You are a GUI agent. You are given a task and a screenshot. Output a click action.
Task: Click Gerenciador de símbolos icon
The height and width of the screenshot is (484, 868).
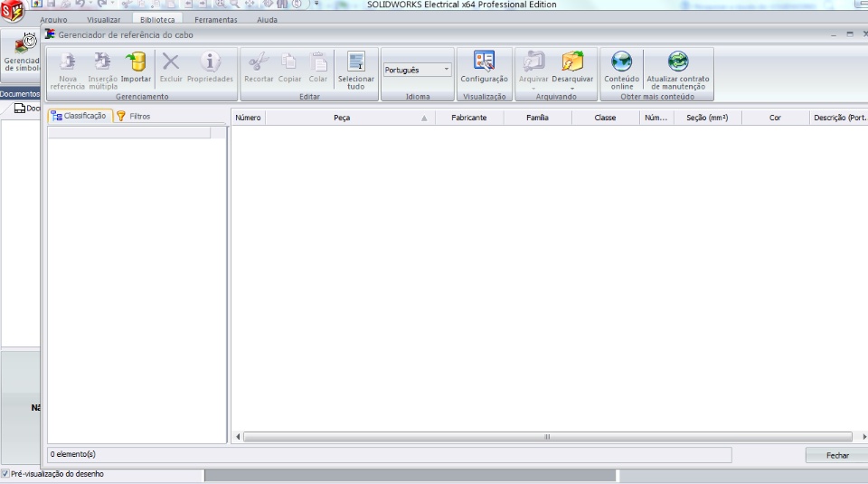pyautogui.click(x=25, y=43)
